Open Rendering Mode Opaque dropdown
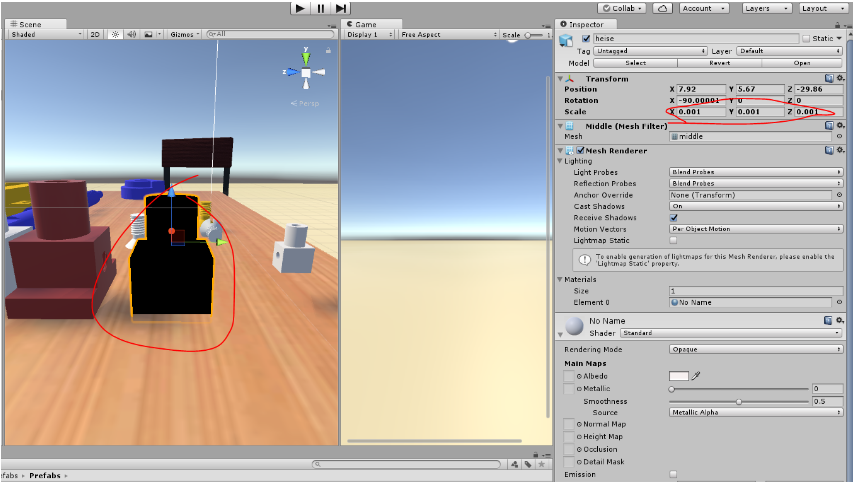Viewport: 854px width, 482px height. pyautogui.click(x=756, y=349)
